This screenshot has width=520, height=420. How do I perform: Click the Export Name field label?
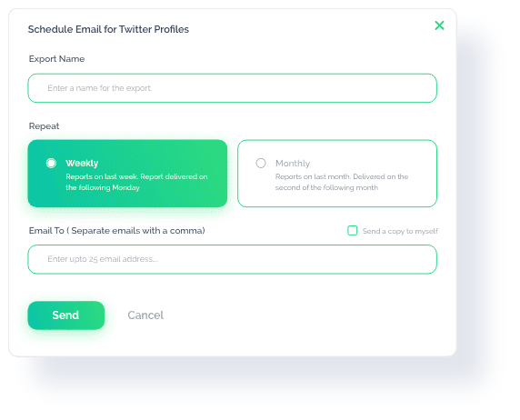[x=56, y=59]
